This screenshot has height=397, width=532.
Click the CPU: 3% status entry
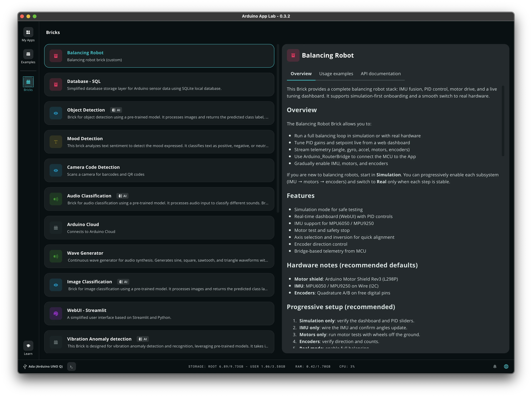tap(347, 366)
